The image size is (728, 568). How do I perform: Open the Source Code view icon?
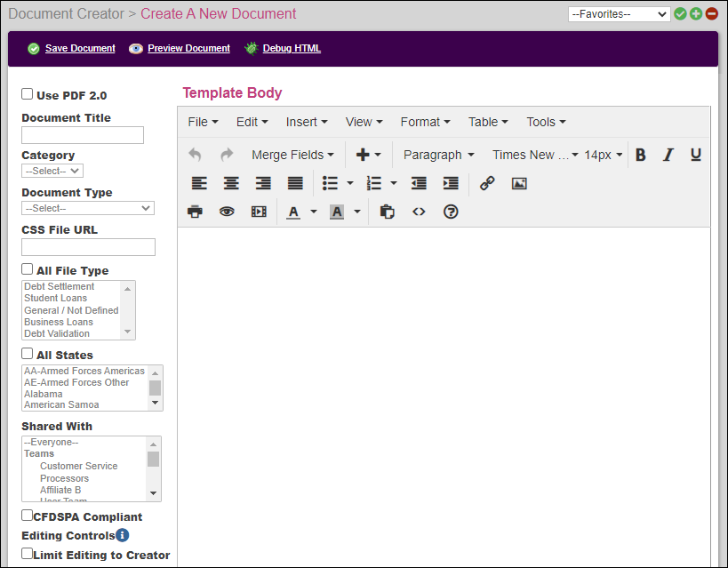419,212
